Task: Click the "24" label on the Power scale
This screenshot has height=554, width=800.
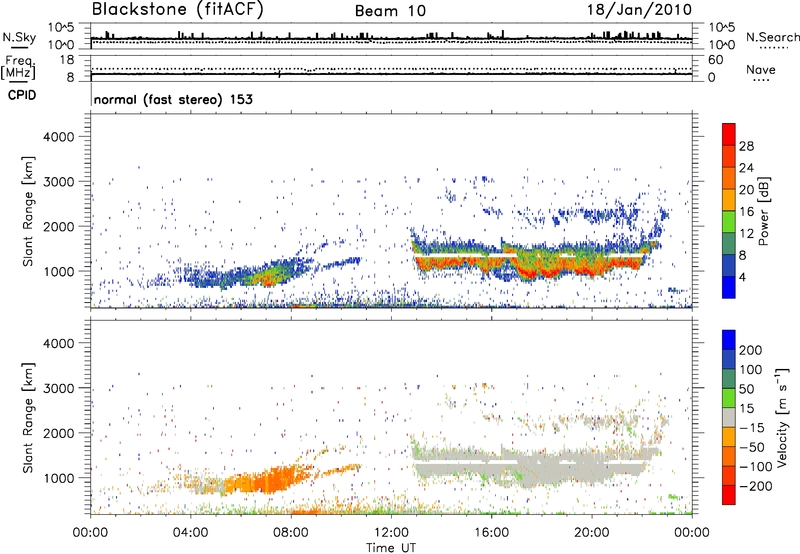Action: click(x=746, y=168)
